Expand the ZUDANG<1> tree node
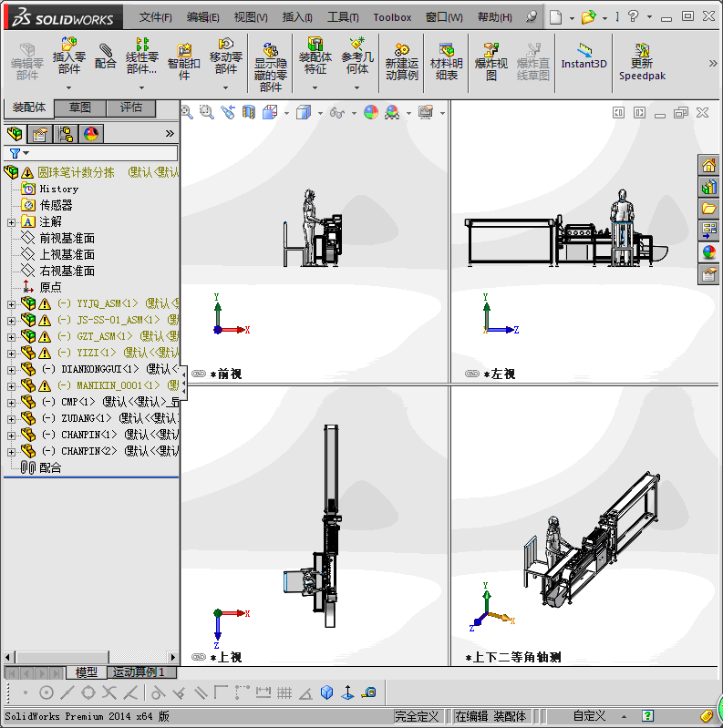The image size is (723, 728). point(11,419)
